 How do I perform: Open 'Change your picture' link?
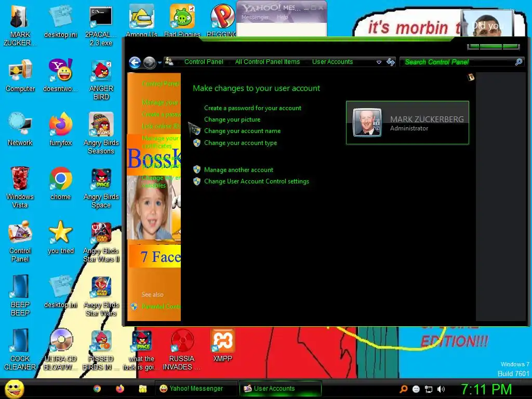(232, 119)
